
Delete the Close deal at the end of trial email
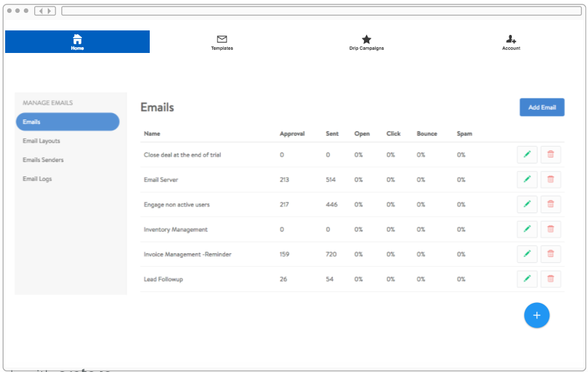click(x=551, y=154)
